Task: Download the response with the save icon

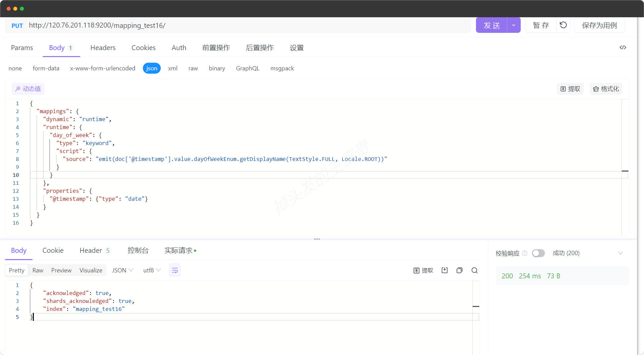Action: coord(444,270)
